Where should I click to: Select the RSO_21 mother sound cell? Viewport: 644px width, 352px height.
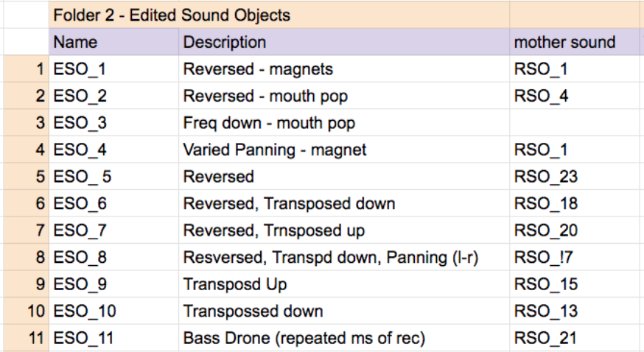575,338
